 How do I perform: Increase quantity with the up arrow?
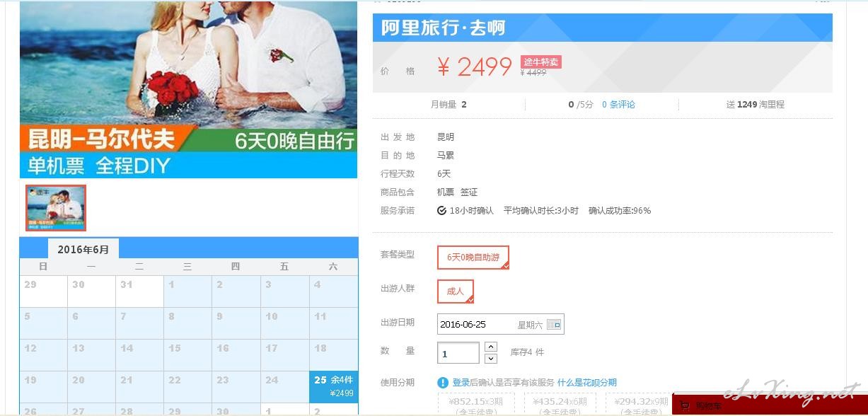tap(491, 347)
